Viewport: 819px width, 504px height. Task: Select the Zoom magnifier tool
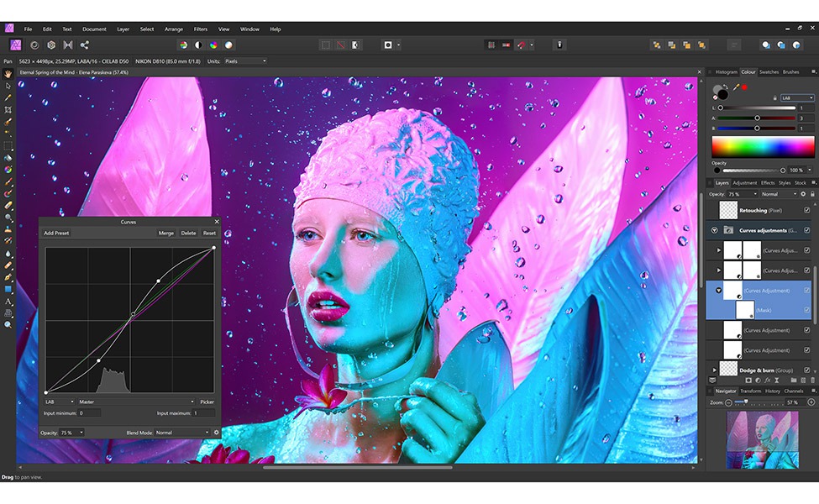point(8,325)
